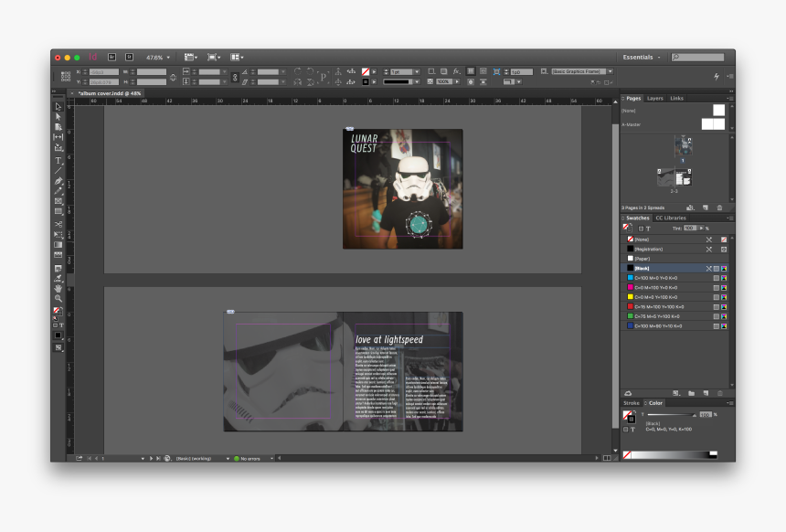The width and height of the screenshot is (786, 532).
Task: Select the Zoom tool
Action: point(58,298)
